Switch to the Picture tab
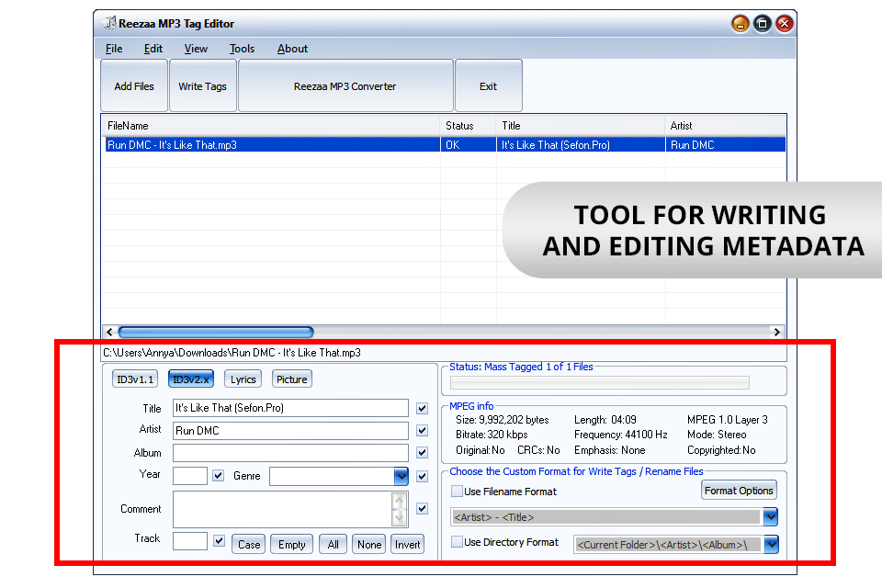This screenshot has height=588, width=882. [x=292, y=379]
